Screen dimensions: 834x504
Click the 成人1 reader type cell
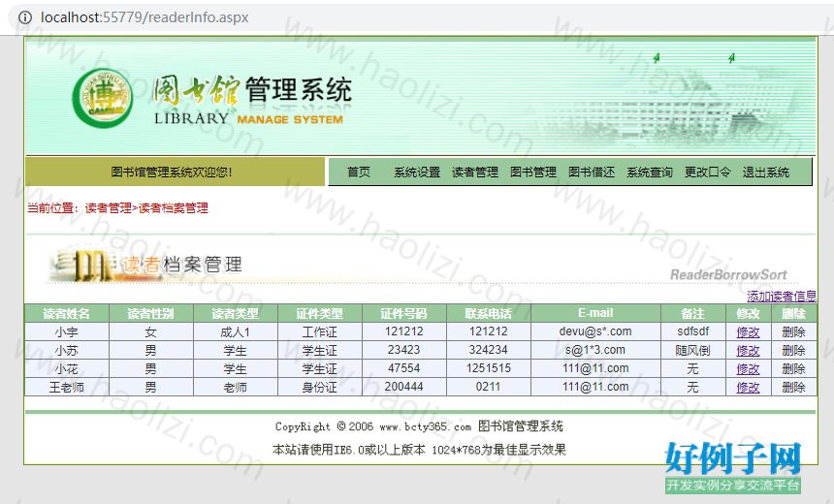[x=235, y=332]
